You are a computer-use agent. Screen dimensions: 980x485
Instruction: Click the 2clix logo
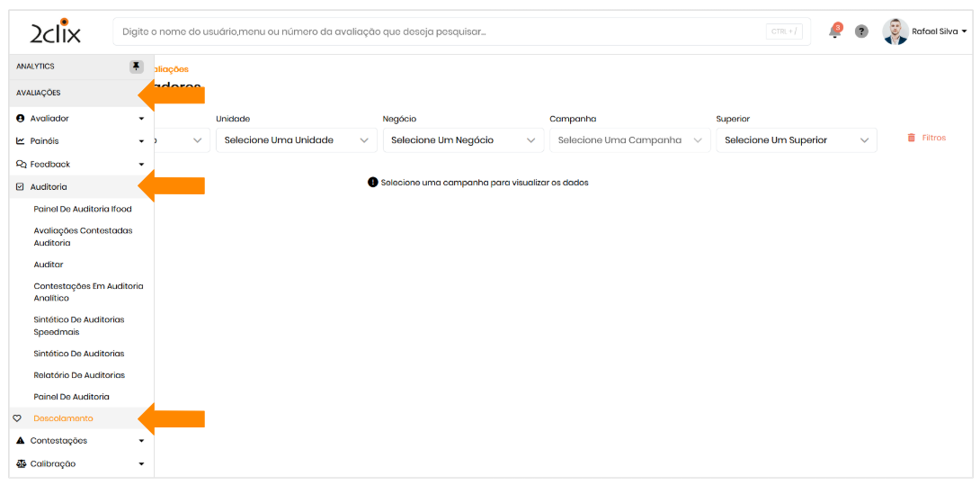pos(56,33)
